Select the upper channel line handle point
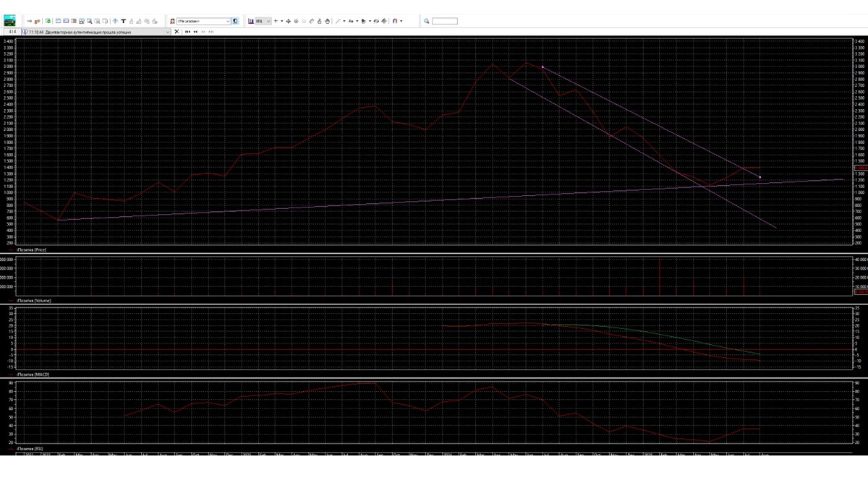868x488 pixels. [542, 67]
